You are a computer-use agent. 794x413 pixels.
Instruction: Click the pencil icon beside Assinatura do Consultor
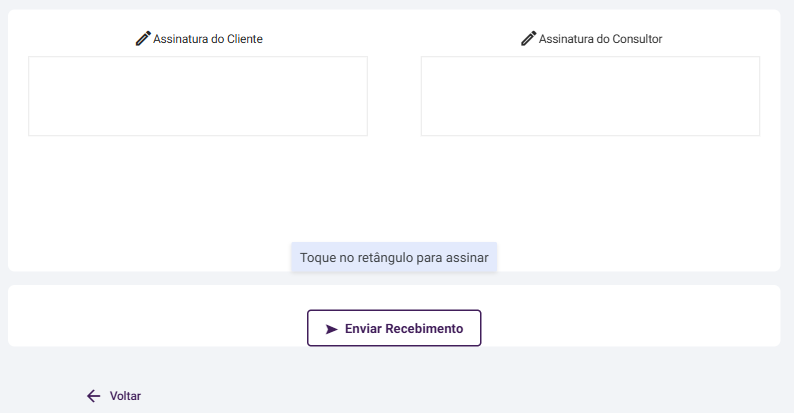pyautogui.click(x=529, y=39)
